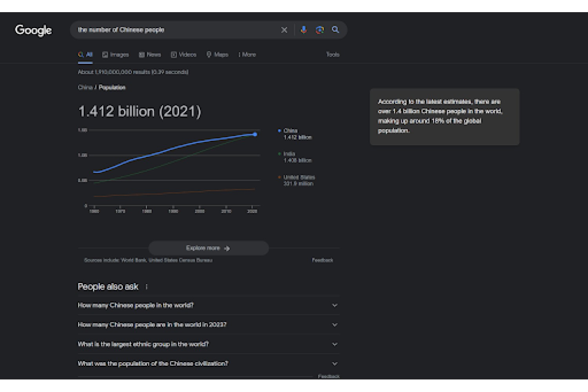Viewport: 588px width, 392px height.
Task: Open Google Lens image search
Action: pos(320,30)
